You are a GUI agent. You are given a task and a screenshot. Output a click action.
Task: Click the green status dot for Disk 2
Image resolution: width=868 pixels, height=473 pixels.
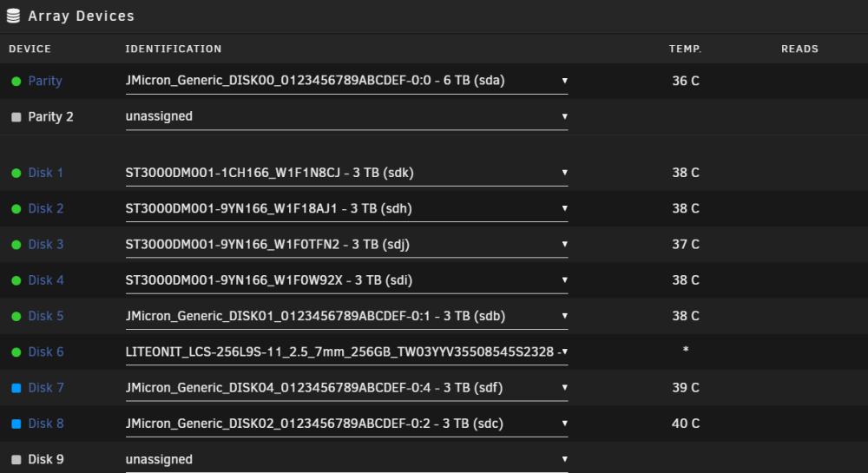(x=16, y=209)
